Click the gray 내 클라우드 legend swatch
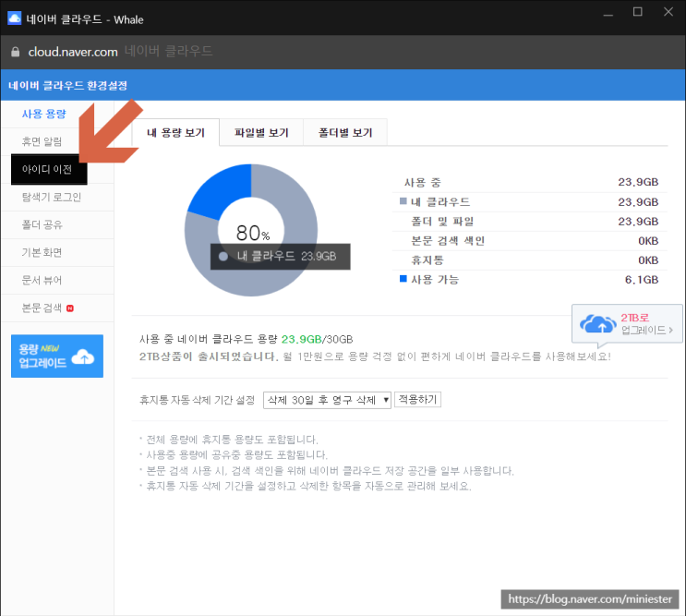 [x=403, y=201]
